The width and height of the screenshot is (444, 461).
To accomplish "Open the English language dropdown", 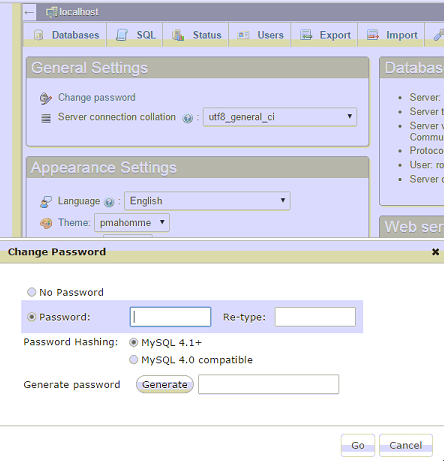I will click(207, 201).
